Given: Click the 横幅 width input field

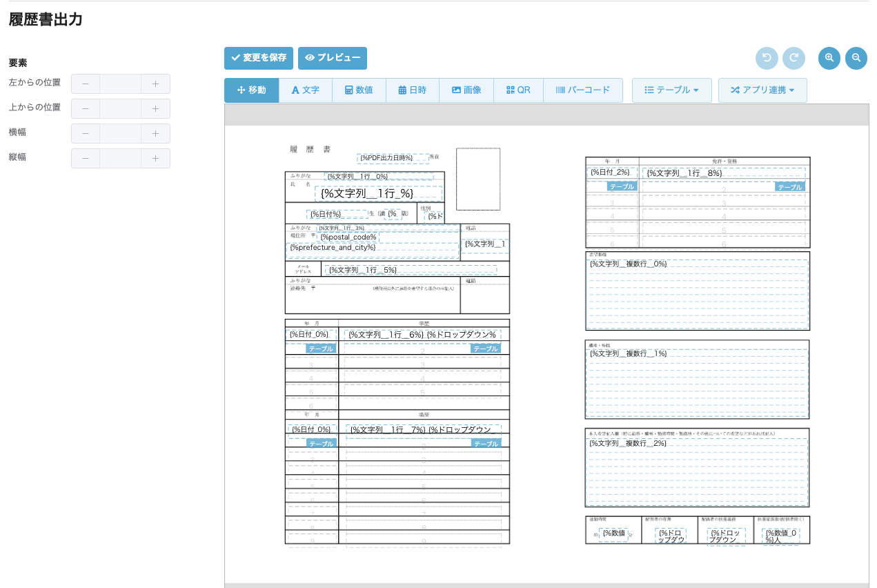Looking at the screenshot, I should tap(120, 134).
